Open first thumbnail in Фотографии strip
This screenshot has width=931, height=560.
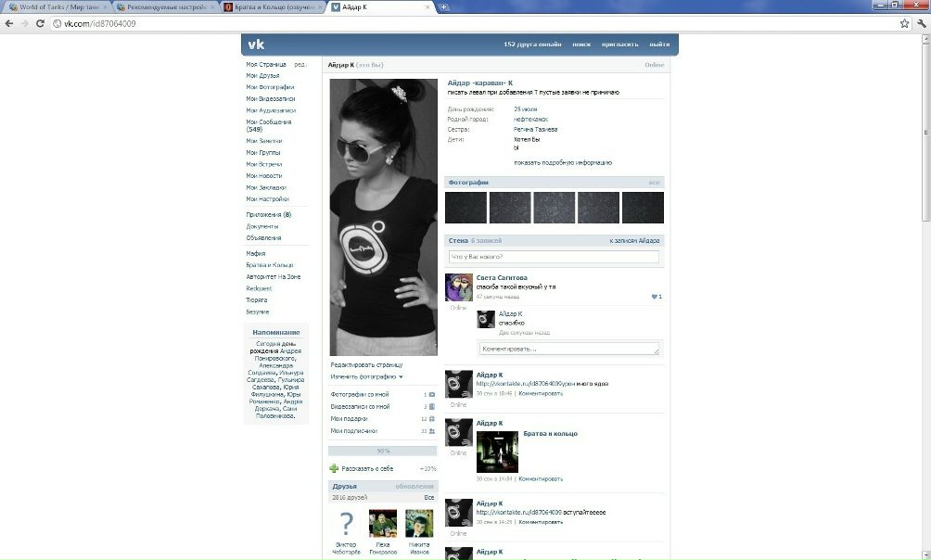point(465,208)
